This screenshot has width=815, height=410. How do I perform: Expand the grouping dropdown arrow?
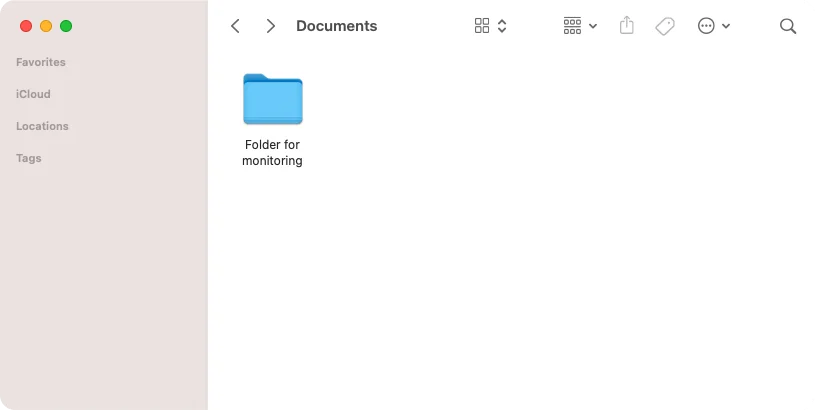[x=593, y=26]
